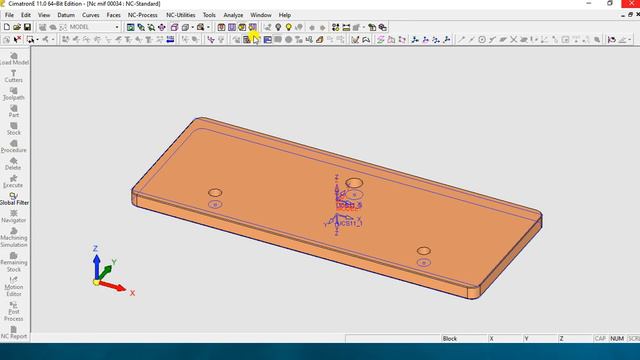Open the NC-Utilities menu

click(x=180, y=15)
